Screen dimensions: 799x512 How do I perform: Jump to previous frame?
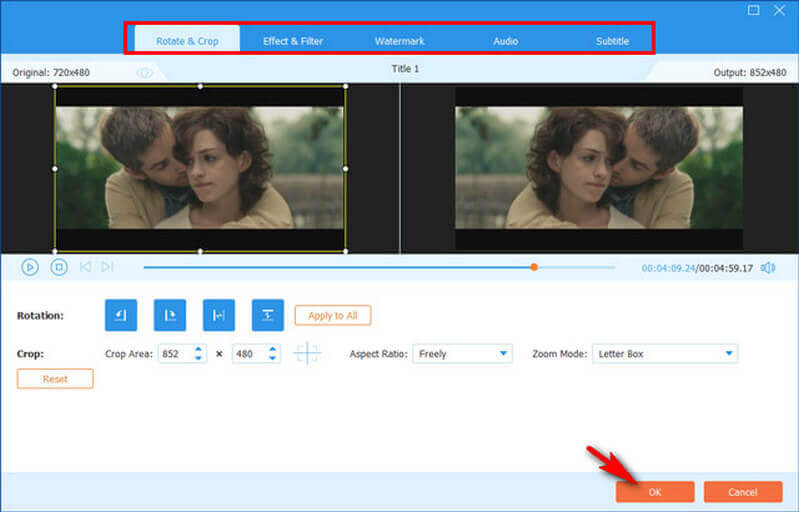coord(86,267)
